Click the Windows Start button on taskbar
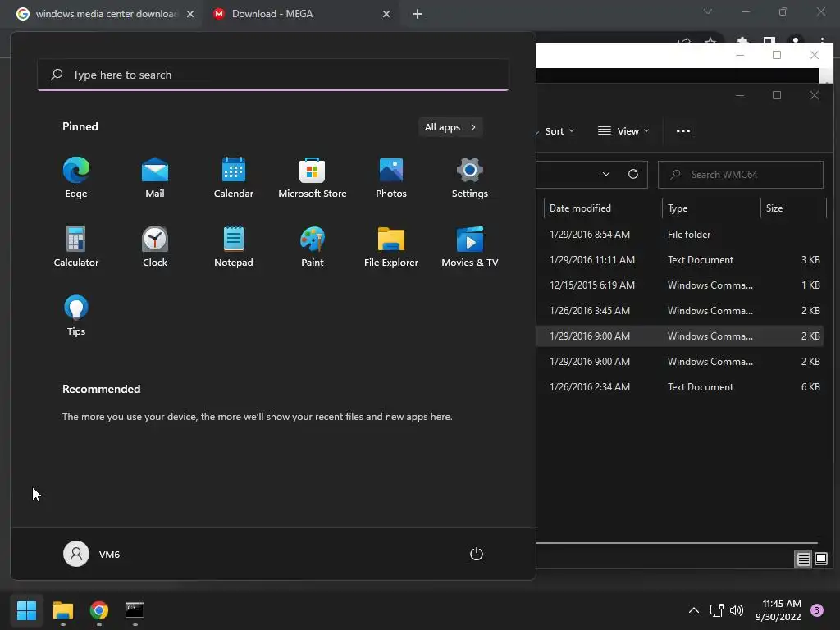This screenshot has height=630, width=840. point(26,610)
